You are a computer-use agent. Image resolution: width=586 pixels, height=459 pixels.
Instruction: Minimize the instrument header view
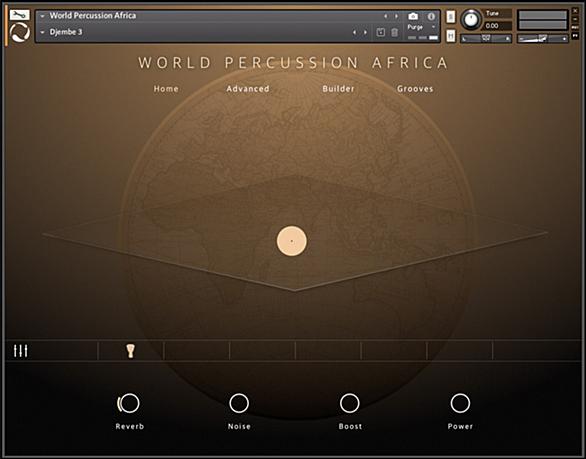click(x=575, y=19)
